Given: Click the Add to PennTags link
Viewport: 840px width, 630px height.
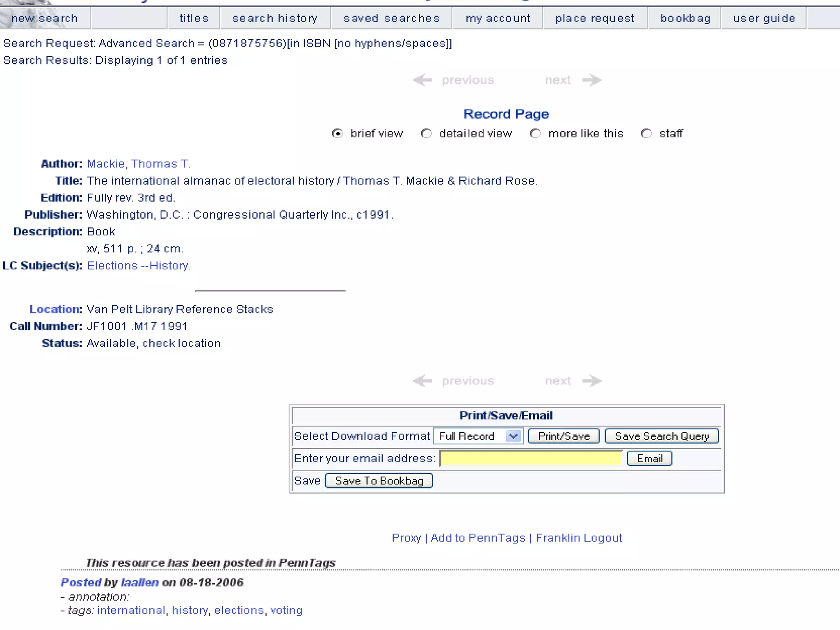Looking at the screenshot, I should [x=478, y=538].
